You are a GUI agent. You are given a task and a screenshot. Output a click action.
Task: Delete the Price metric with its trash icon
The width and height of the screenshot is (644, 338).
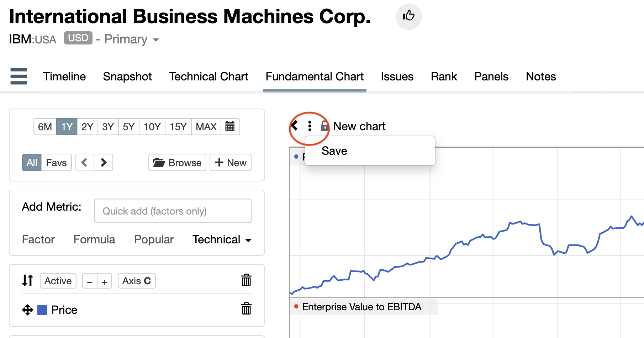(x=246, y=308)
